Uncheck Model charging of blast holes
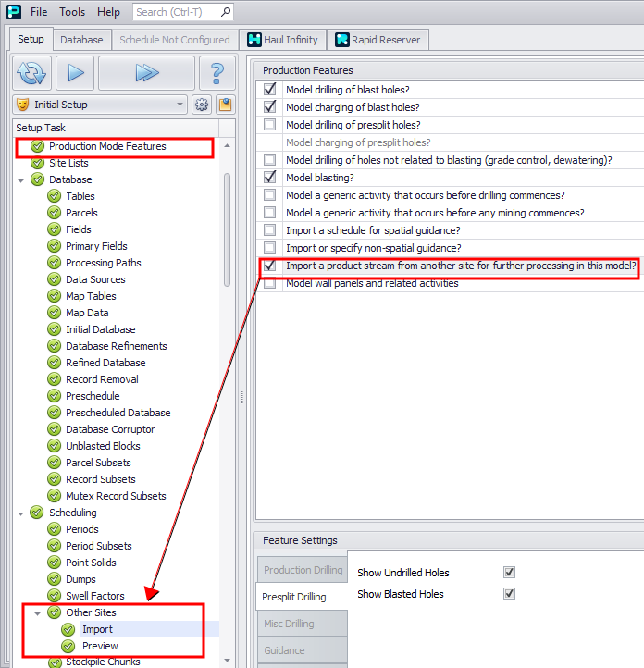 click(269, 107)
